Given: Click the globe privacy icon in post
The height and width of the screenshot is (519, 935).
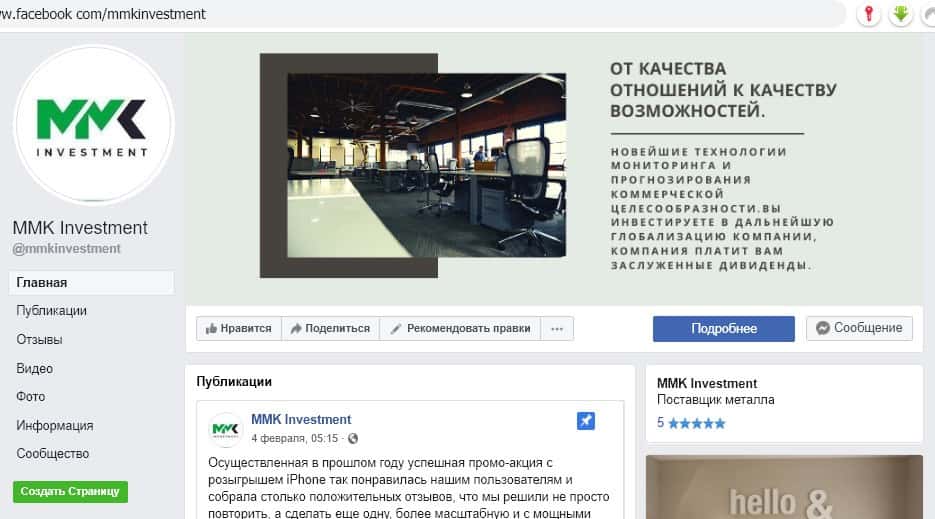Looking at the screenshot, I should point(353,439).
